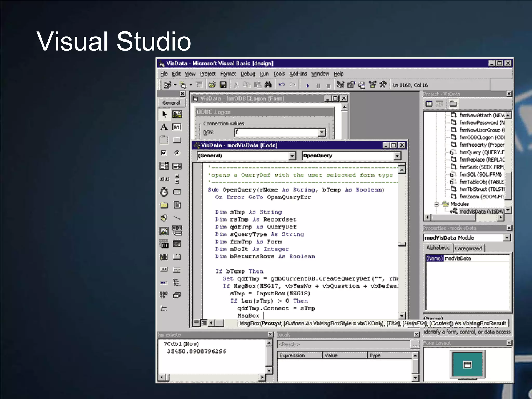The width and height of the screenshot is (532, 399).
Task: Select the TextBox control tool
Action: [177, 127]
